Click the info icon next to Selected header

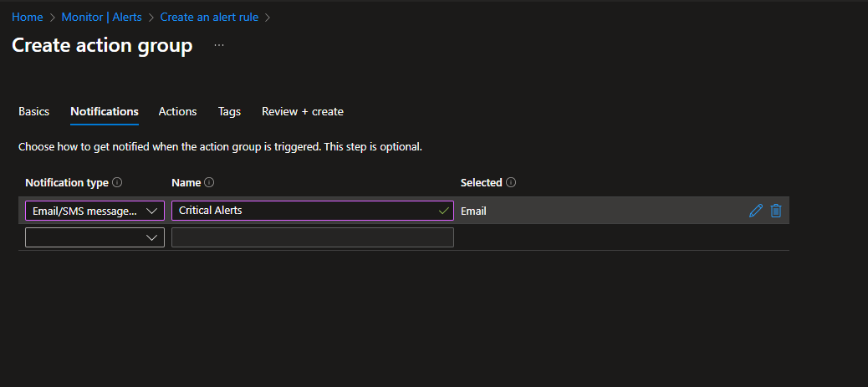(511, 182)
